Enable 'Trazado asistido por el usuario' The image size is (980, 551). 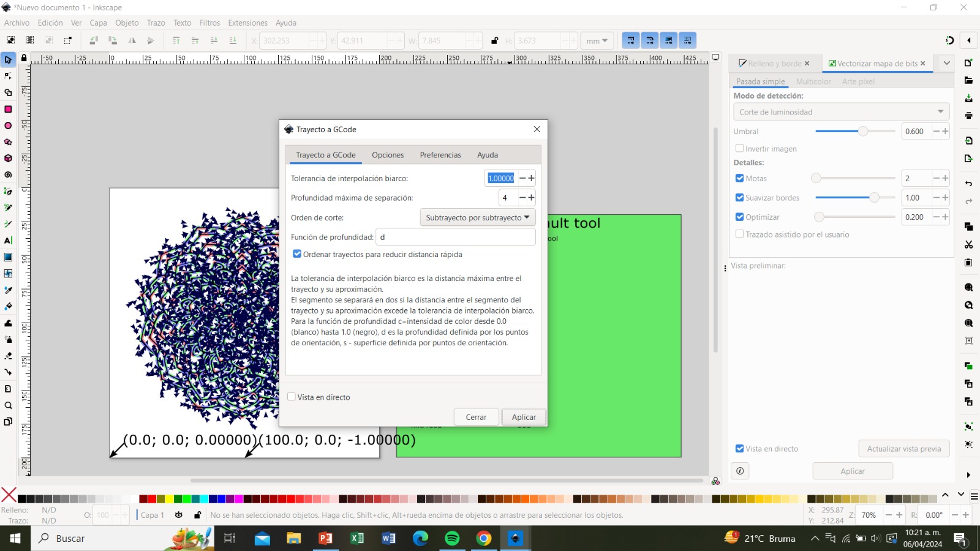click(x=739, y=234)
